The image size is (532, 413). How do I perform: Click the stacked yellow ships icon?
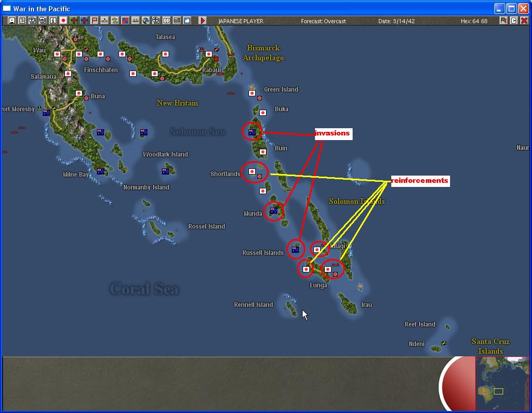point(114,21)
